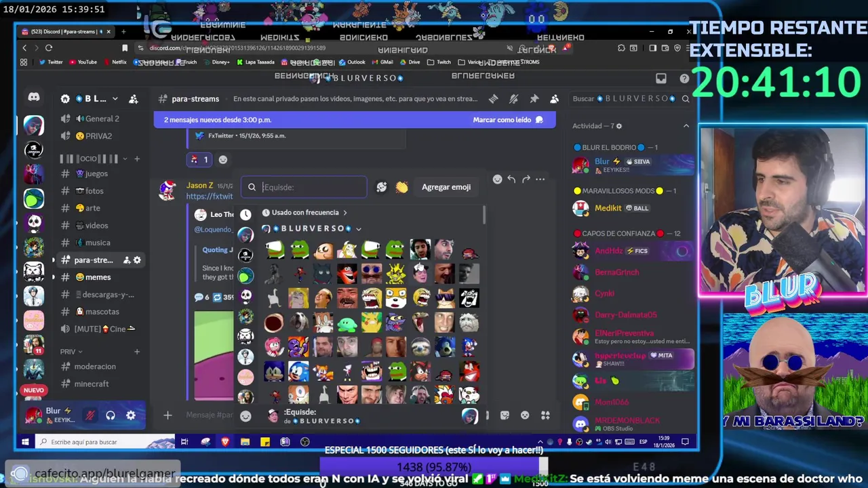
Task: Click the add reaction smiley below FxTwitter embed
Action: pyautogui.click(x=223, y=160)
